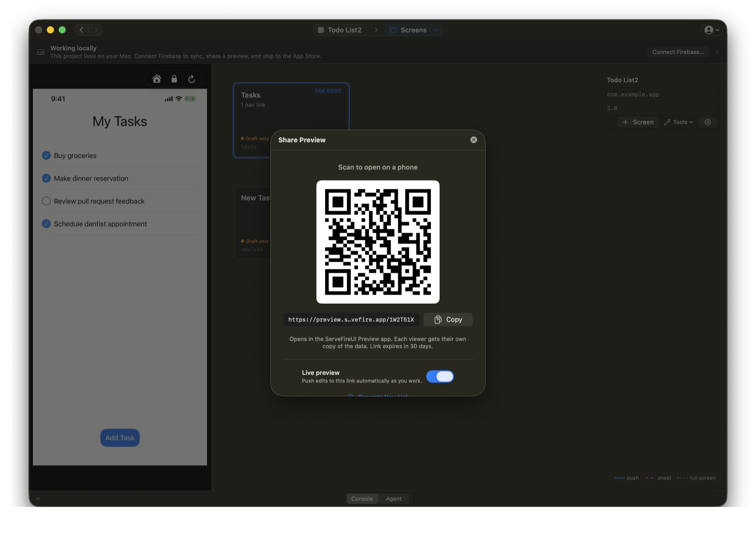Click the 9:41 time in simulator

(x=58, y=99)
